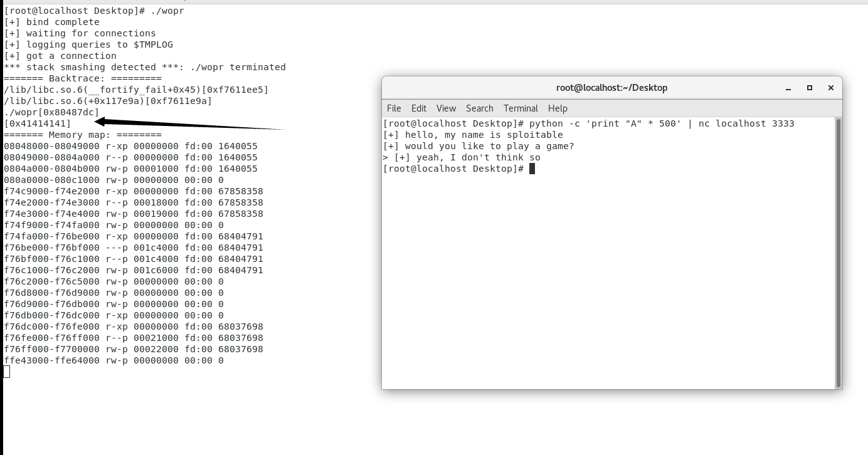Viewport: 868px width, 455px height.
Task: Click the '======= Backtrace: =========' header
Action: (x=83, y=78)
